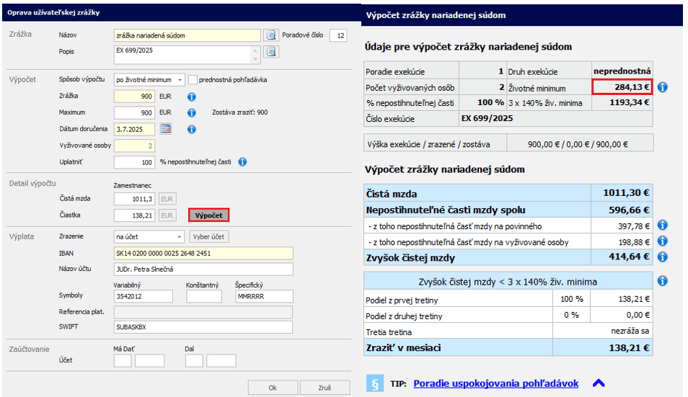
Task: Show info for Zvyšok čistej mzdy < 3 x 140%
Action: [663, 281]
